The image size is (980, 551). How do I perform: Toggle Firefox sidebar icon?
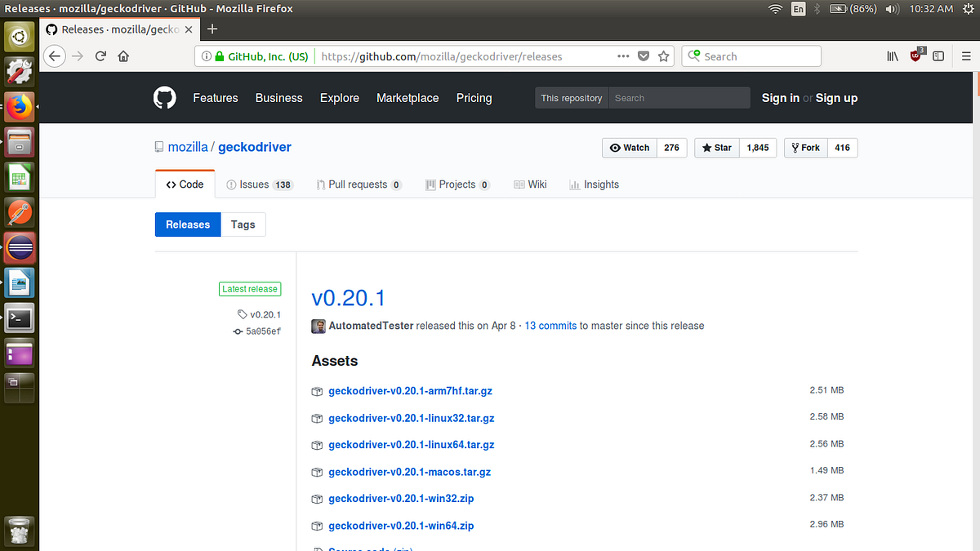[938, 56]
